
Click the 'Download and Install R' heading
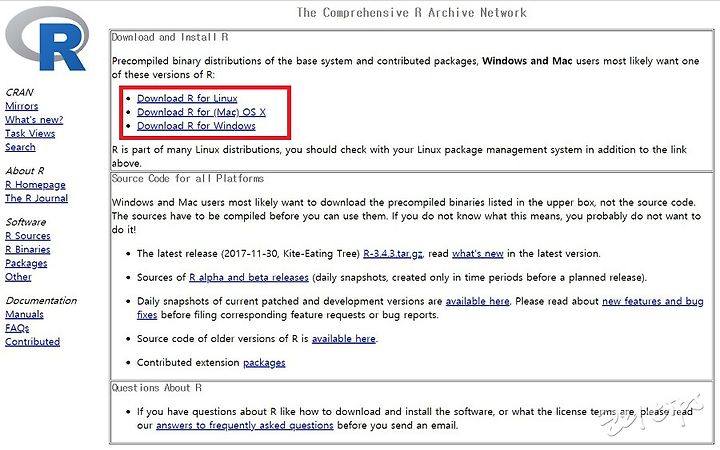click(170, 37)
